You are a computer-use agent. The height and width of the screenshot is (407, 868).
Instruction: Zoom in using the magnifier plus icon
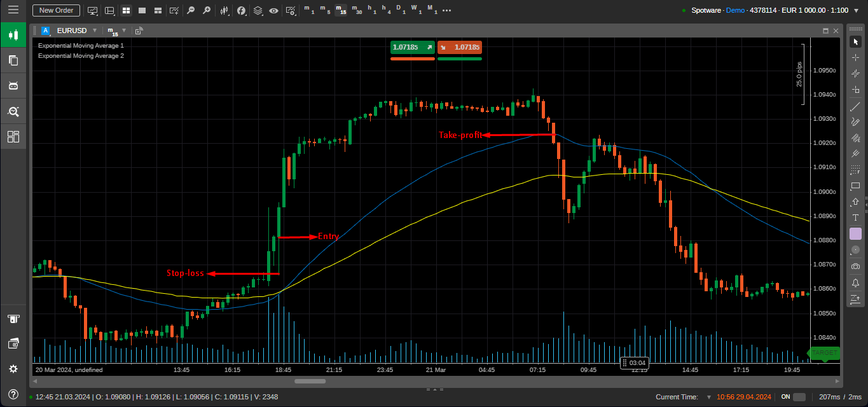point(207,10)
